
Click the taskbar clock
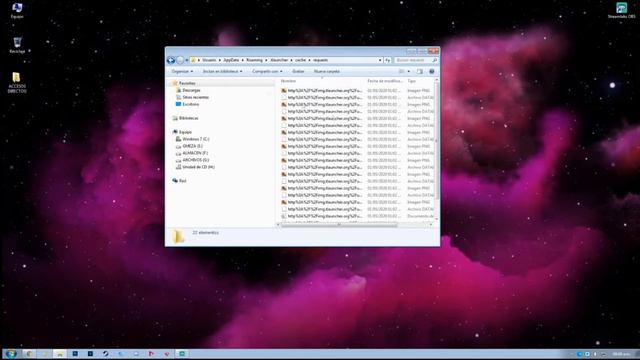621,354
